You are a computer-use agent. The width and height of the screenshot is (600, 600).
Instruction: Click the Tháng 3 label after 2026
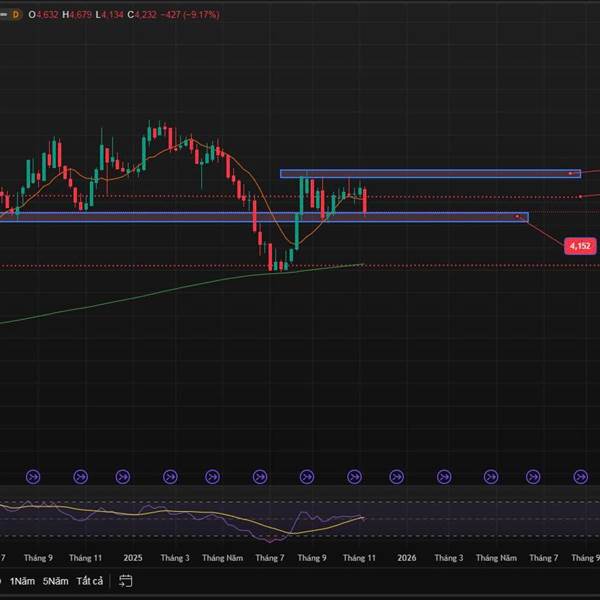point(449,558)
